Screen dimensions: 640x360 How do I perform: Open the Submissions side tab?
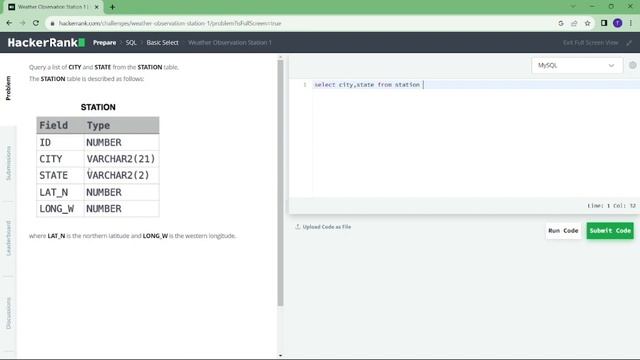tap(8, 163)
